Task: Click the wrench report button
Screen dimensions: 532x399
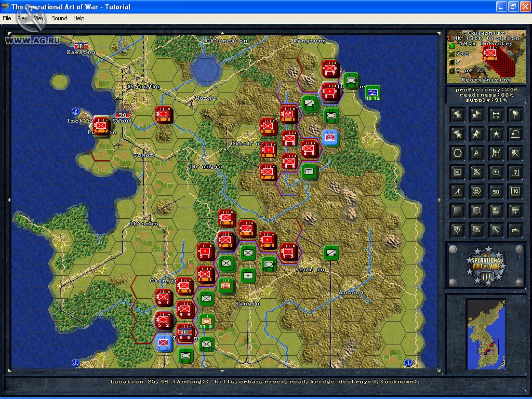Action: coord(496,230)
